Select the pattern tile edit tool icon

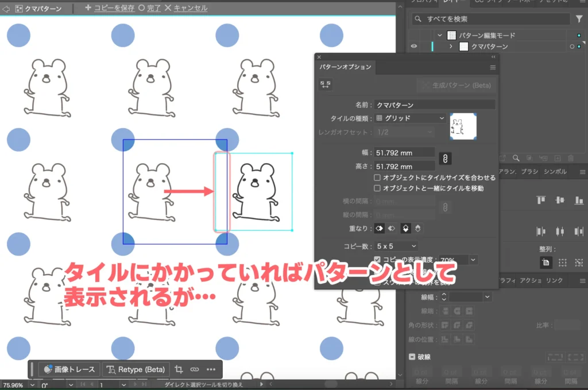click(x=326, y=84)
